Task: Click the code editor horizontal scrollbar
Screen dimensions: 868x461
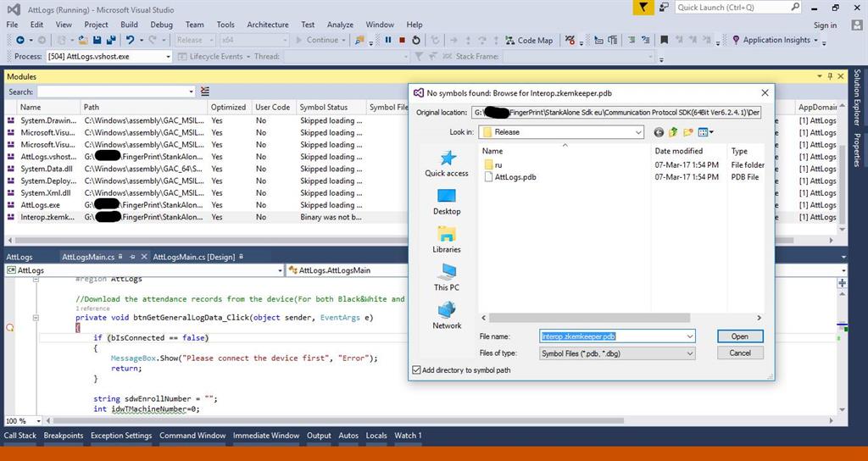Action: tap(337, 420)
